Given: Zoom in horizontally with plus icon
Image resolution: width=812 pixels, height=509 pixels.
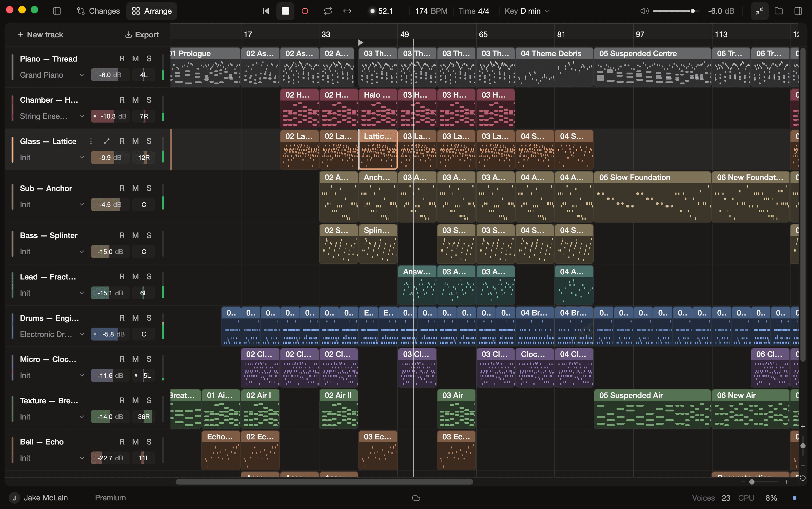Looking at the screenshot, I should (x=787, y=482).
